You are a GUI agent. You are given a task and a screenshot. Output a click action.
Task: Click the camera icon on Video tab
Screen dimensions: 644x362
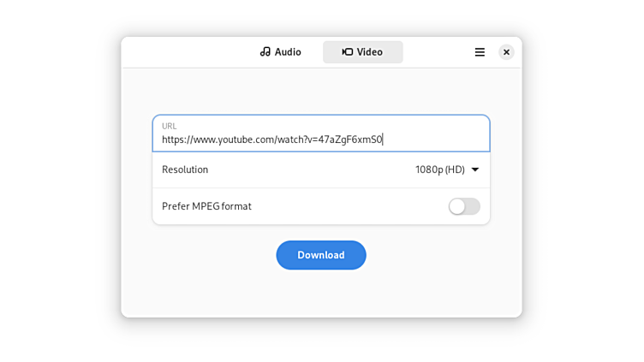tap(348, 52)
